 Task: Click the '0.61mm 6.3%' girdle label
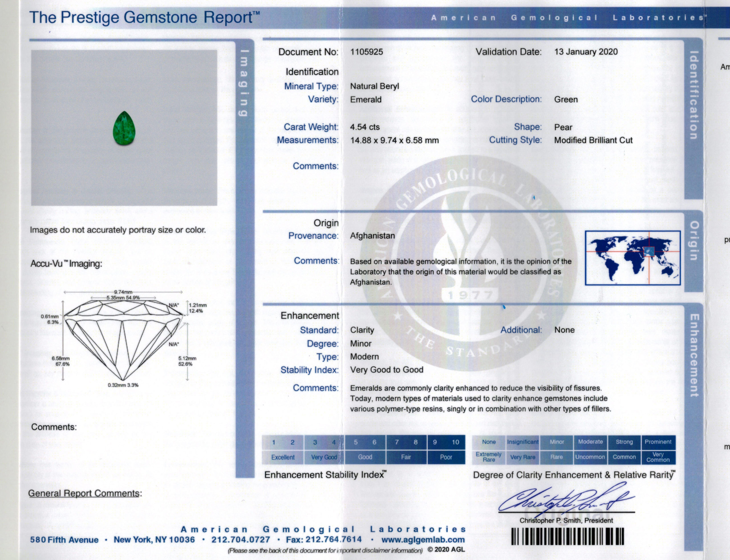pos(50,319)
